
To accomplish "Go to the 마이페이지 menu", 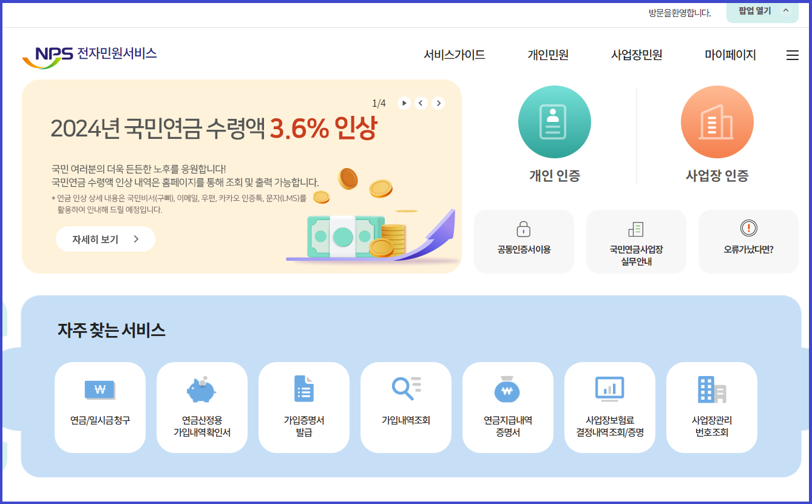I will coord(729,55).
